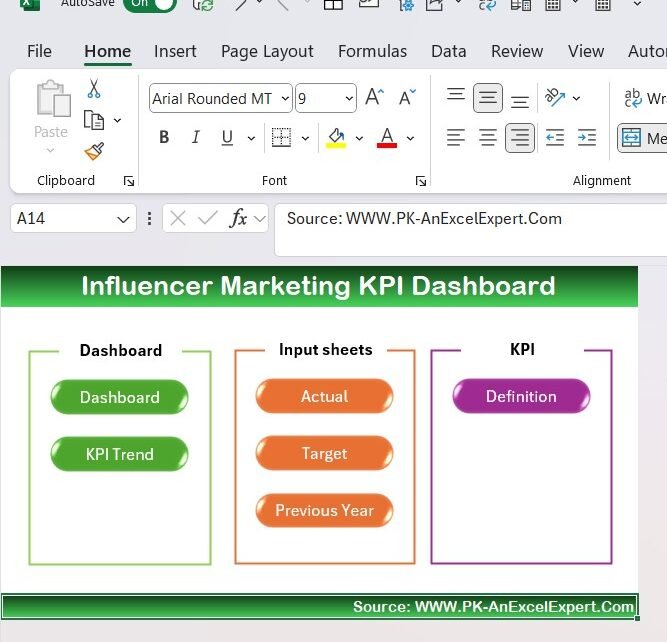Switch to the Home ribbon tab
This screenshot has width=667, height=642.
(x=107, y=51)
